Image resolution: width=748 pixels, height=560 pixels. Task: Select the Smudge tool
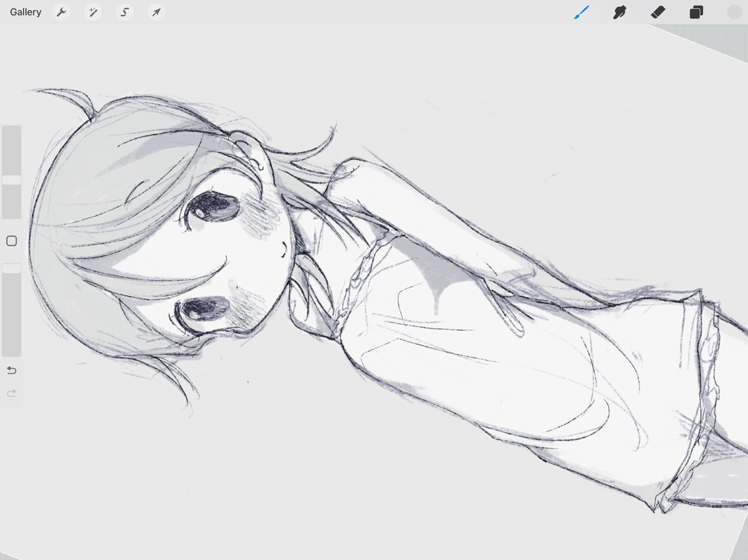pos(619,12)
